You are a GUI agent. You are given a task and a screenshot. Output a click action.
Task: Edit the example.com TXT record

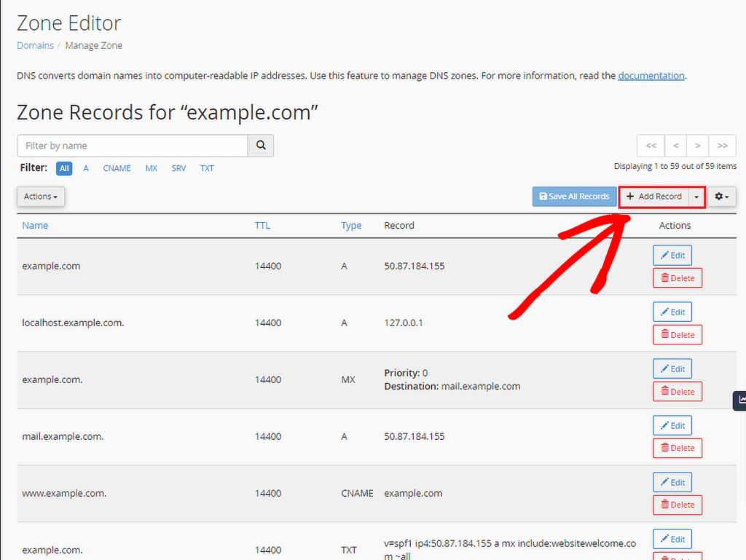pyautogui.click(x=672, y=539)
